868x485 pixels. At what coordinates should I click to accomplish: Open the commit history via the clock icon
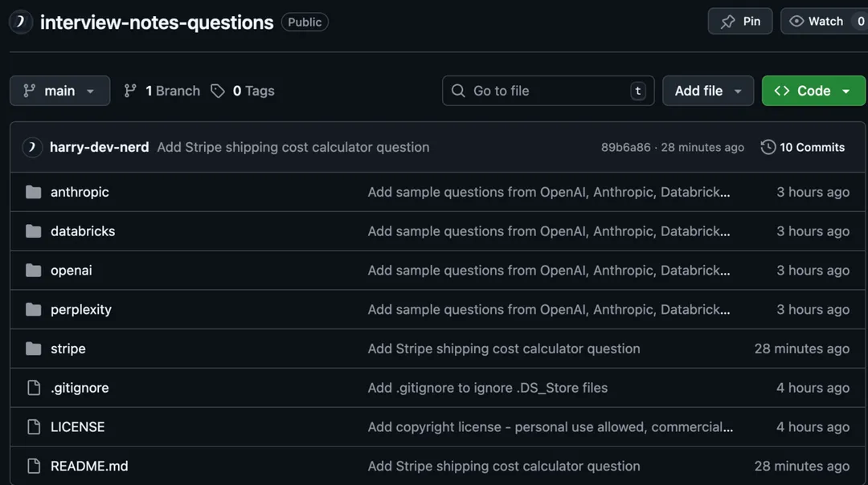point(767,147)
